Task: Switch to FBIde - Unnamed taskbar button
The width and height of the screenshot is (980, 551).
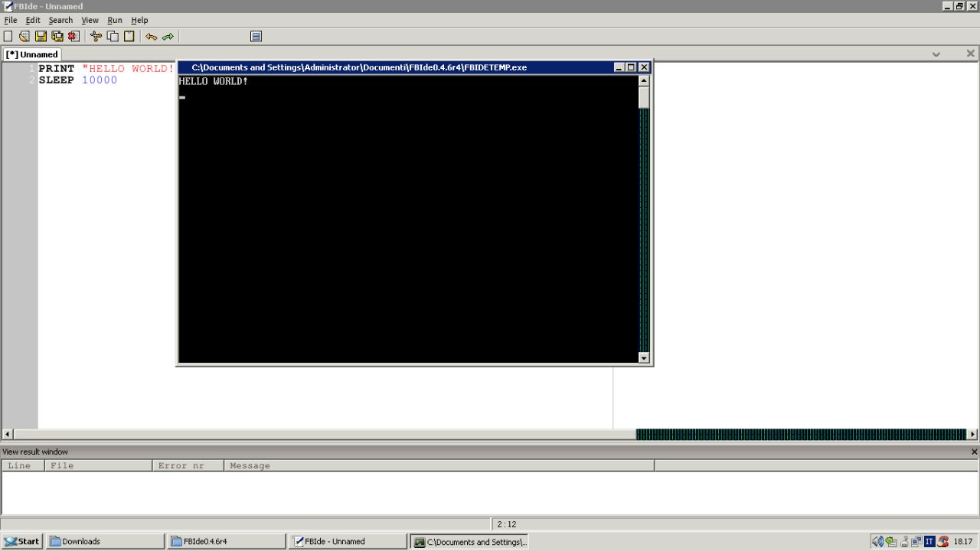Action: [348, 541]
